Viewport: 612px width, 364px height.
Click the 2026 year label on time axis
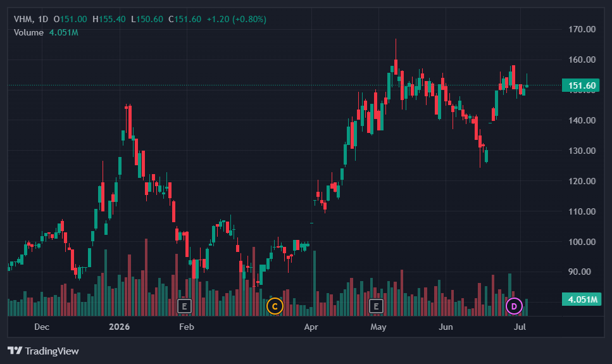tap(119, 327)
